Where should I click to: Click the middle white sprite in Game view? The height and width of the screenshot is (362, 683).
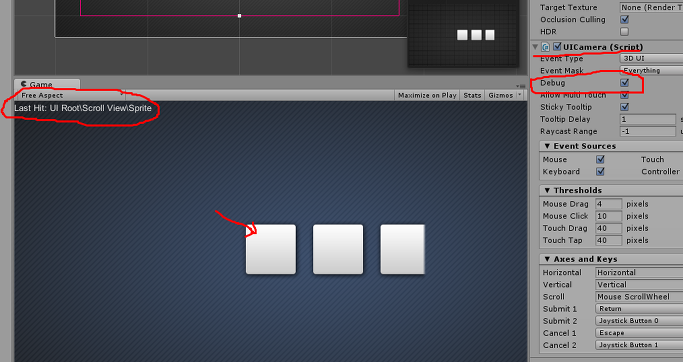(x=338, y=249)
